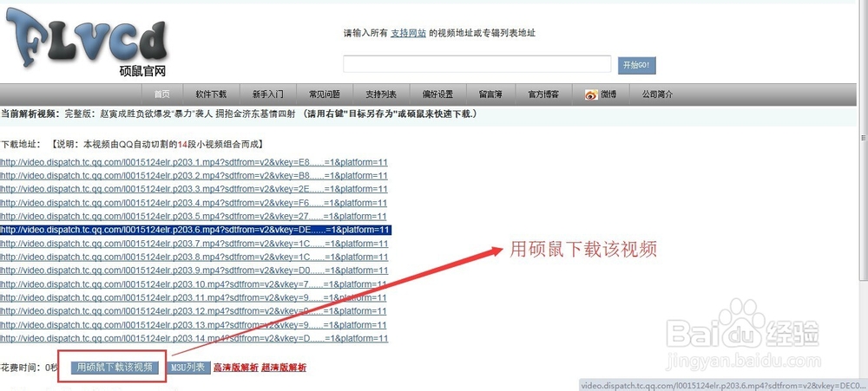This screenshot has height=391, width=868.
Task: Open the 公司简介 menu item
Action: pos(657,94)
